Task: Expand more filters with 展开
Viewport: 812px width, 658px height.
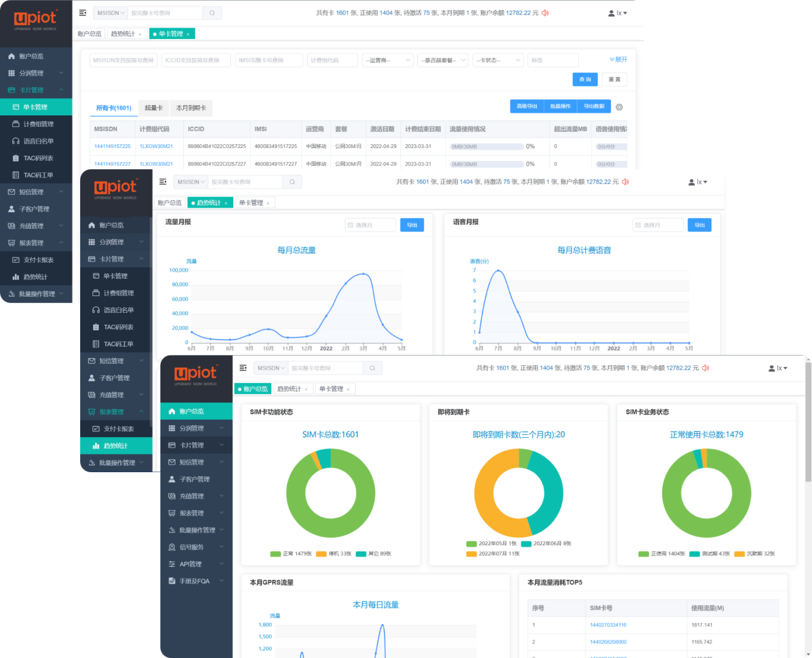Action: [x=618, y=60]
